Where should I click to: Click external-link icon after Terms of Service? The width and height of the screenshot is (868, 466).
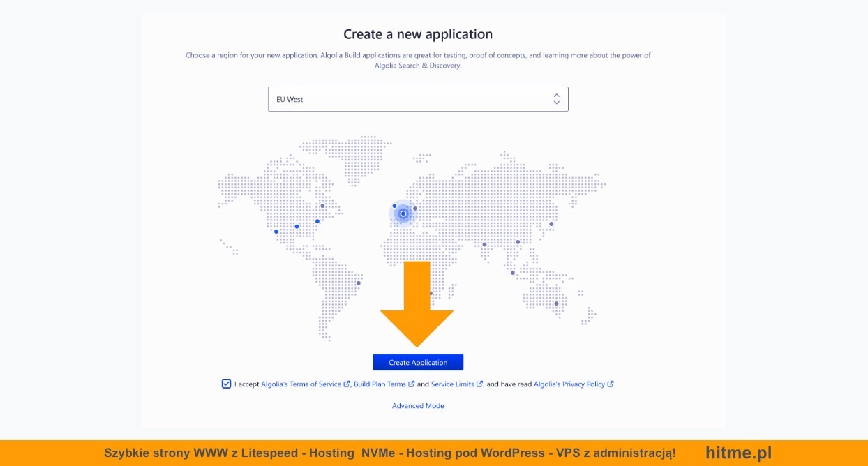[x=347, y=384]
